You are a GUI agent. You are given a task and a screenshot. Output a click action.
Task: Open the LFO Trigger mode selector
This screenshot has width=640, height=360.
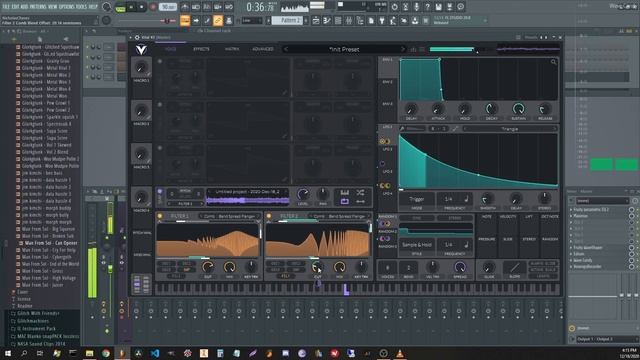pyautogui.click(x=416, y=199)
